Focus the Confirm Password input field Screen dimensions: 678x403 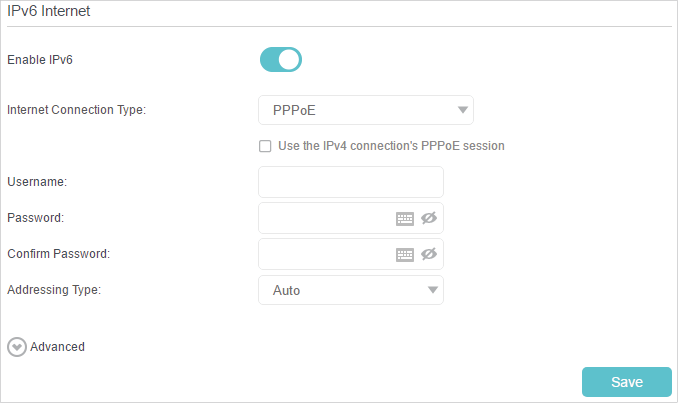pyautogui.click(x=326, y=254)
